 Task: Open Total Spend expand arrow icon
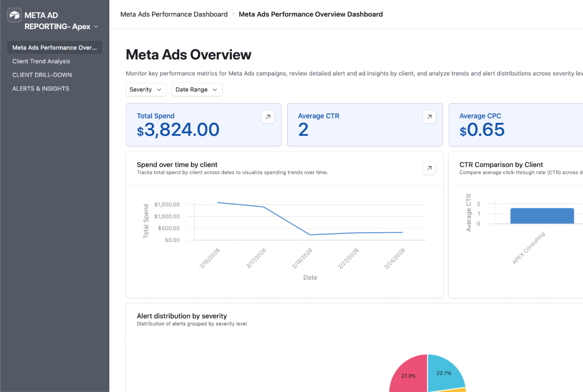pos(268,117)
